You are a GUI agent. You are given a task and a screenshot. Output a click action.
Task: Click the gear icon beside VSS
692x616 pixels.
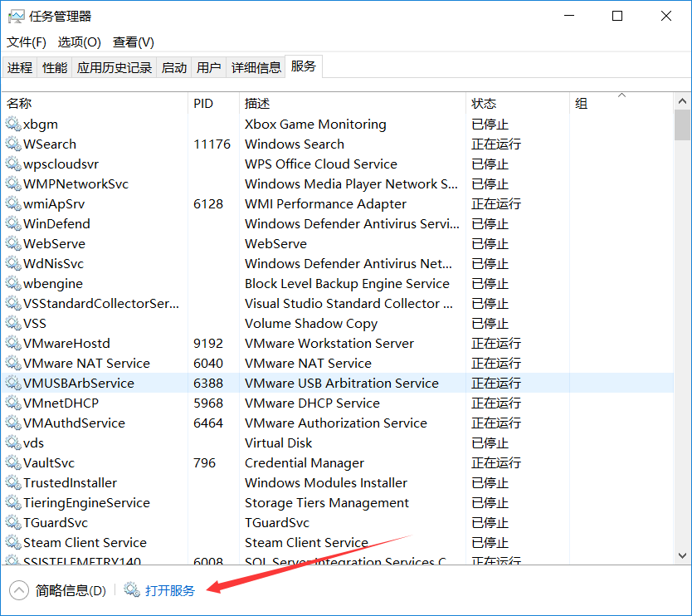click(13, 324)
